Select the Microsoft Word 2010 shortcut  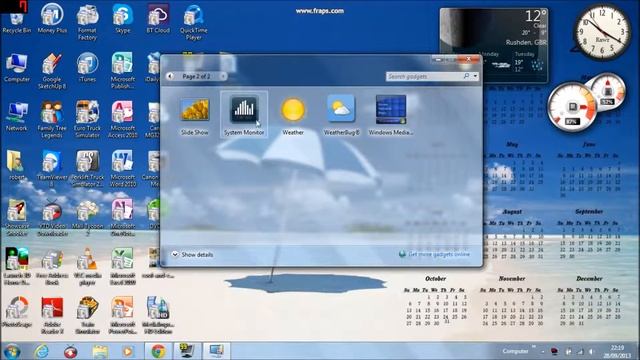pyautogui.click(x=122, y=169)
